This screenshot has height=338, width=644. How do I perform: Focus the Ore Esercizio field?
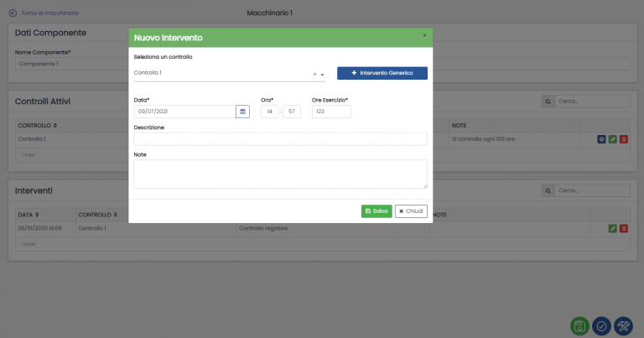[331, 112]
